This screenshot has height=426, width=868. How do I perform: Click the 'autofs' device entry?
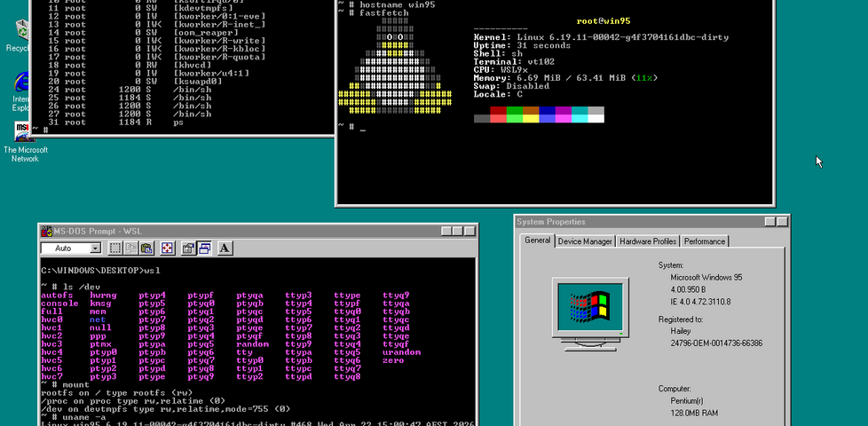tap(58, 296)
